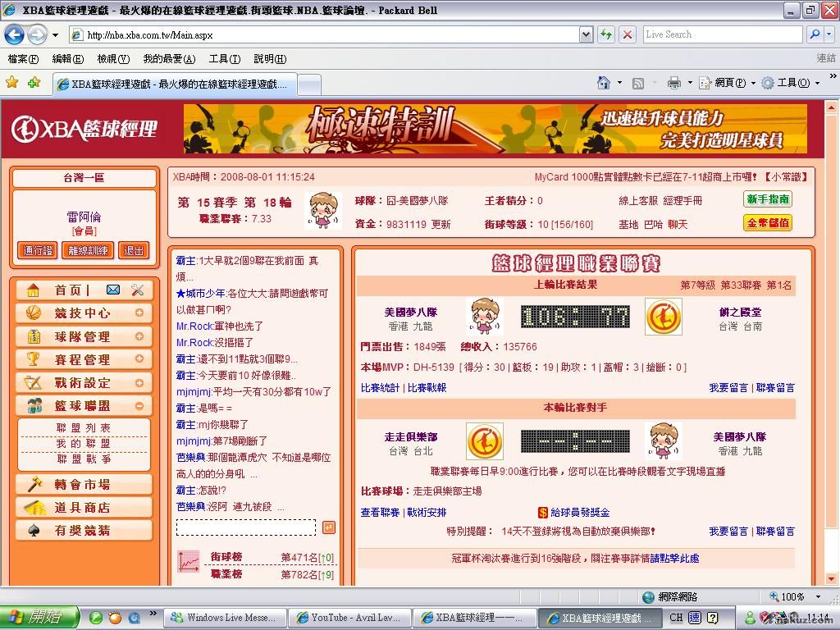Viewport: 840px width, 630px height.
Task: Open 我的聯盟 submenu item
Action: pos(84,444)
